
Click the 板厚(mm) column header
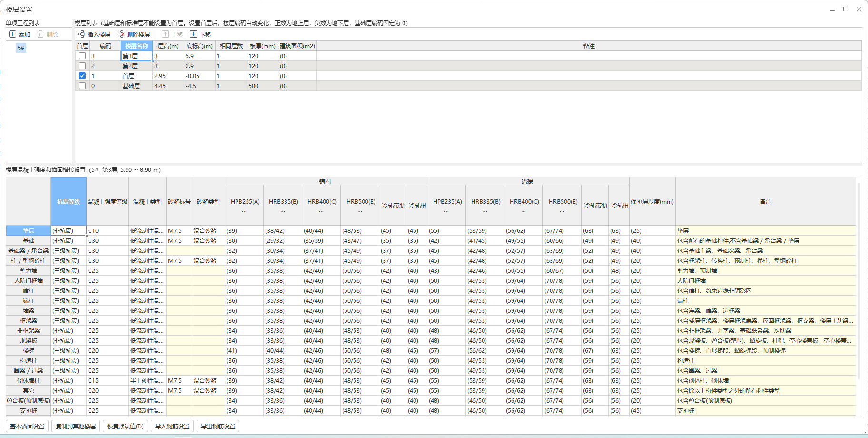tap(262, 46)
